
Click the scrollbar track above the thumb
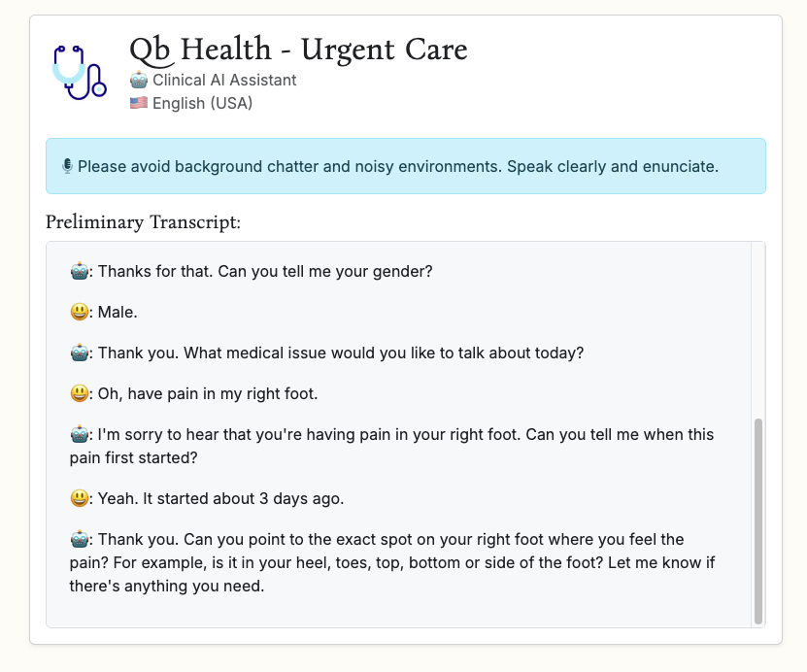[x=758, y=330]
